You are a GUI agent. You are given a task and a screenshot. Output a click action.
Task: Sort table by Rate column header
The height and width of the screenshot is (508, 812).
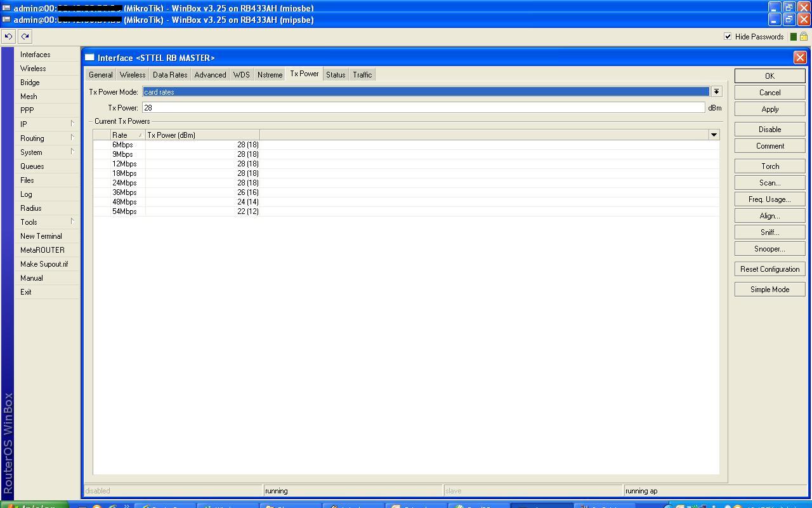click(x=128, y=135)
